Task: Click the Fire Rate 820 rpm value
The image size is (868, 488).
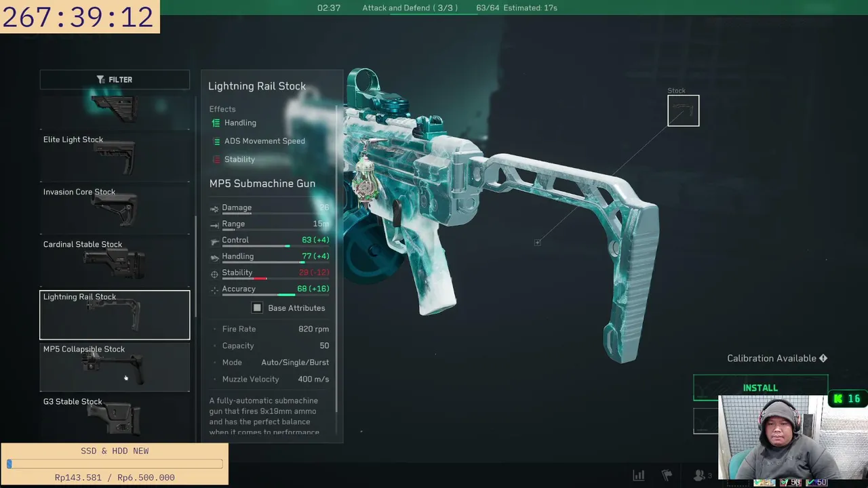Action: [313, 329]
